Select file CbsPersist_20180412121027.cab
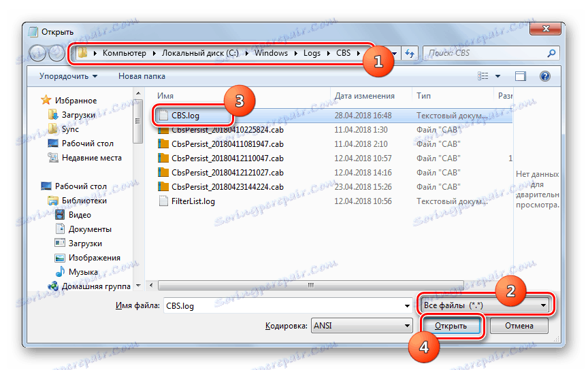 pyautogui.click(x=227, y=173)
